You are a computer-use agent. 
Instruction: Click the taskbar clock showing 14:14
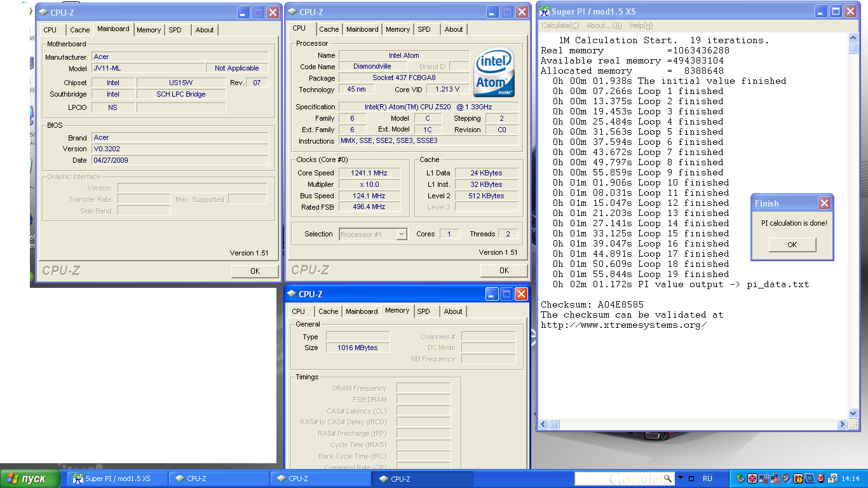[x=850, y=478]
